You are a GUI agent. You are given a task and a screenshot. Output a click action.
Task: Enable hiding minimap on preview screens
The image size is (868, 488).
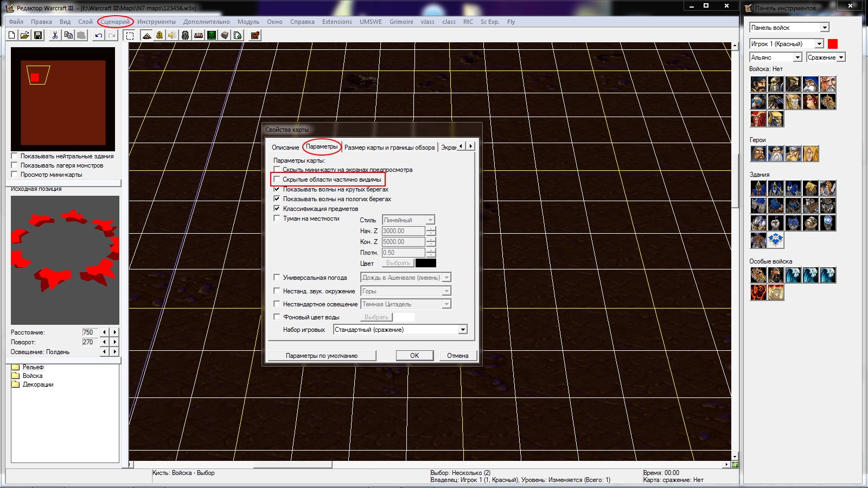277,170
